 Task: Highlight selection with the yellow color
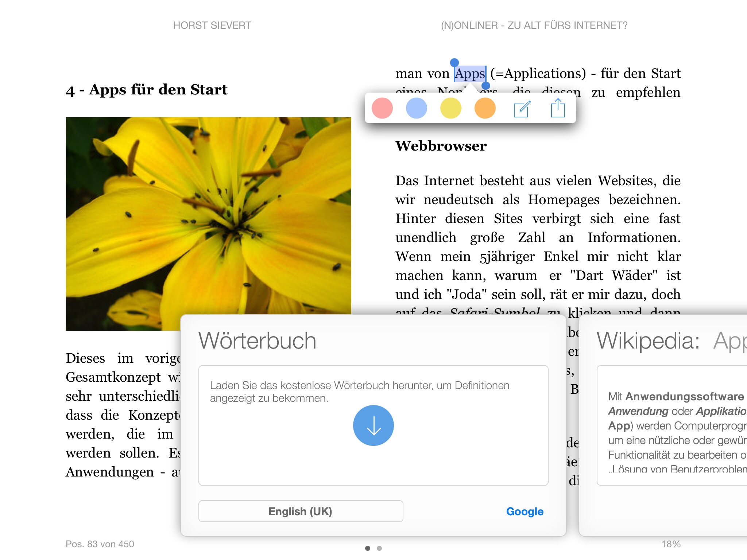[450, 108]
